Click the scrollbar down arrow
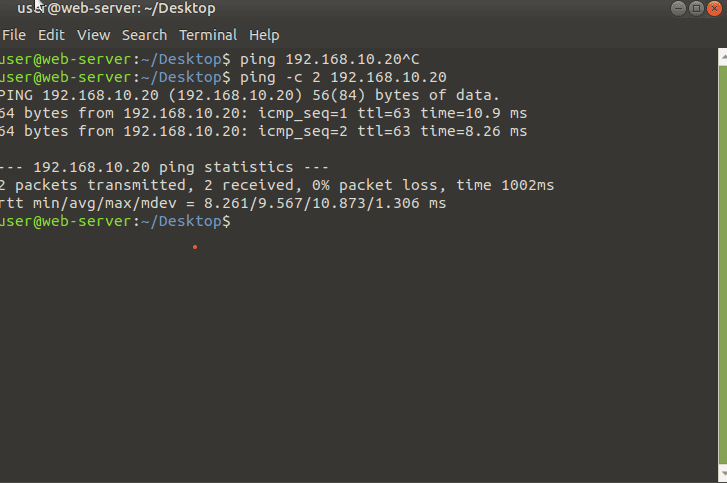727x483 pixels. click(x=723, y=473)
